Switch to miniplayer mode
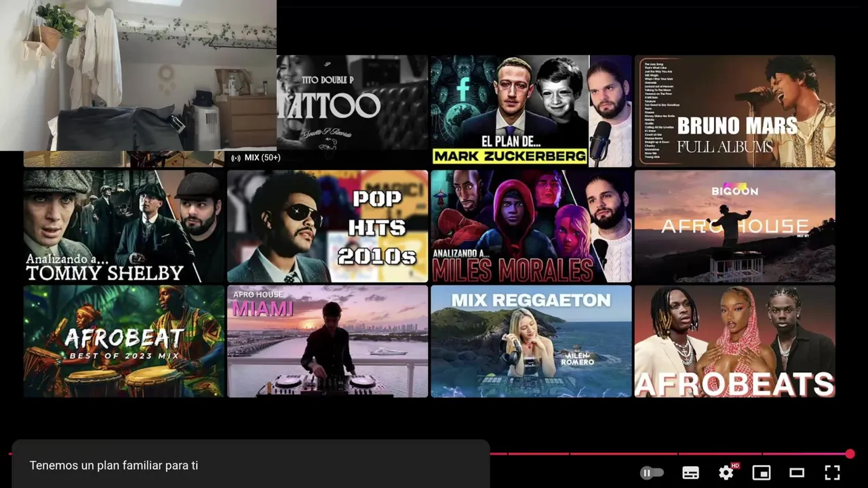 (762, 473)
